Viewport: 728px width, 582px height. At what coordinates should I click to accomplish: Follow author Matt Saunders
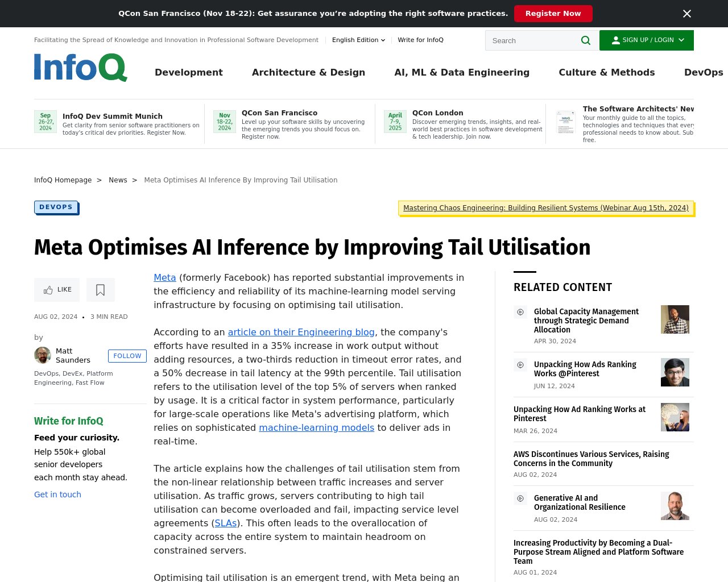pyautogui.click(x=127, y=356)
